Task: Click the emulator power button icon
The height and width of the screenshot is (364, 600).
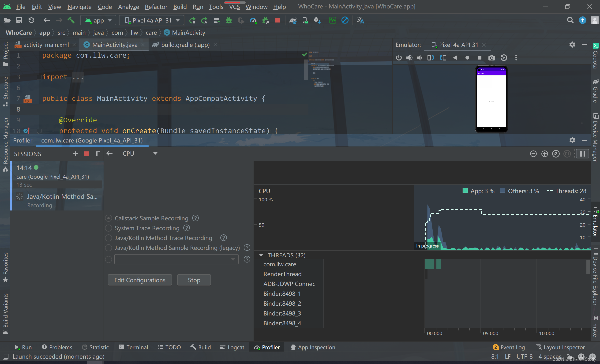Action: coord(399,58)
